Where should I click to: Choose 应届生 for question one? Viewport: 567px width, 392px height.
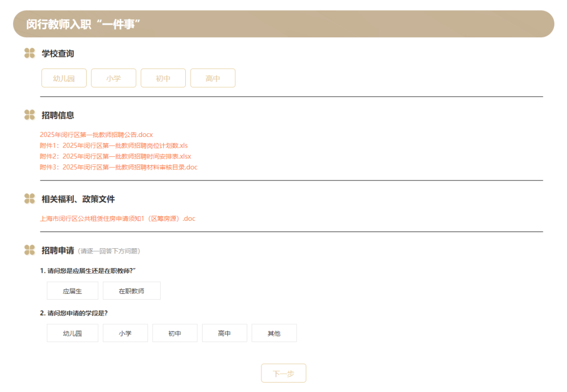[72, 290]
